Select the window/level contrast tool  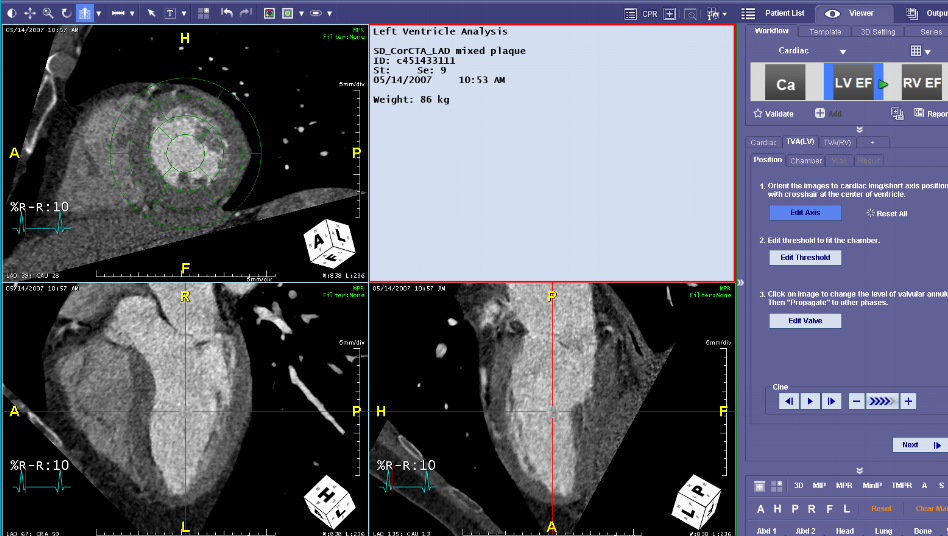(x=12, y=13)
